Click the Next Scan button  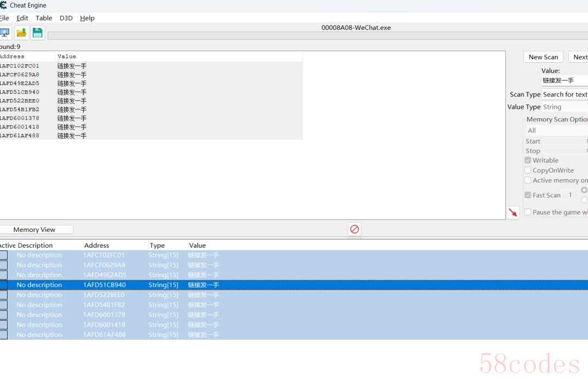(x=579, y=57)
